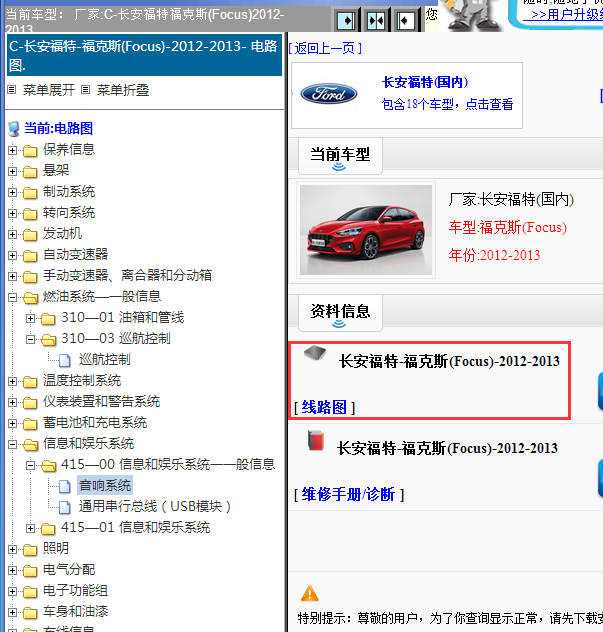Expand the 蓄电池和充电系统 tree node

pos(12,423)
